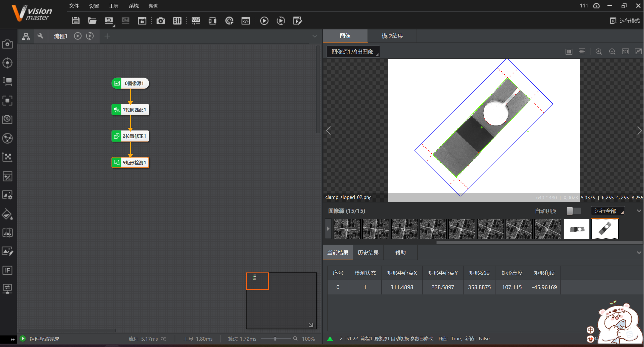Switch to the 模块结果 tab

(x=392, y=36)
